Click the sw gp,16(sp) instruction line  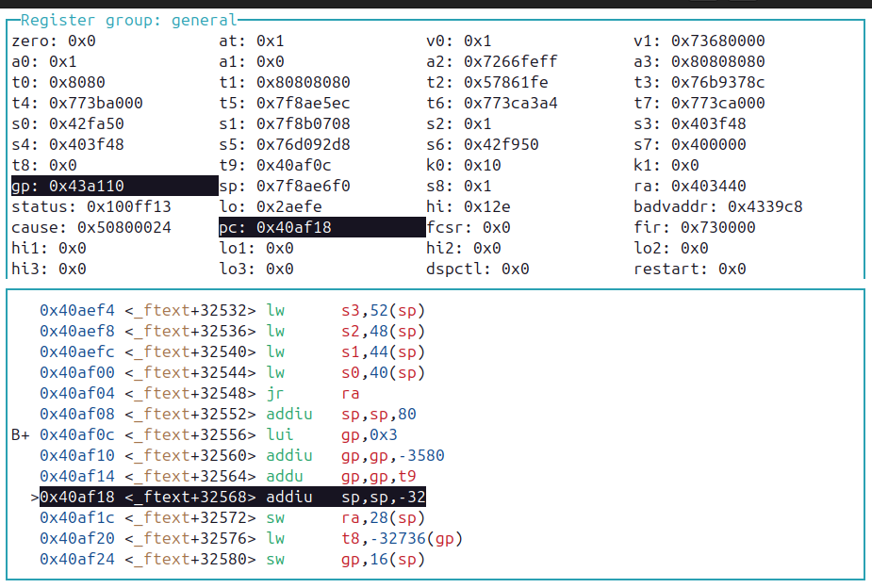(x=233, y=559)
